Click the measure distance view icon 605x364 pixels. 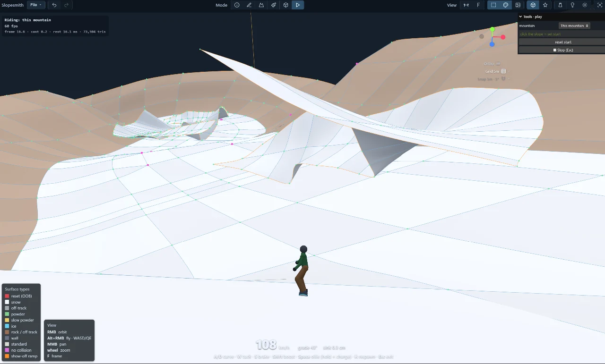(466, 5)
